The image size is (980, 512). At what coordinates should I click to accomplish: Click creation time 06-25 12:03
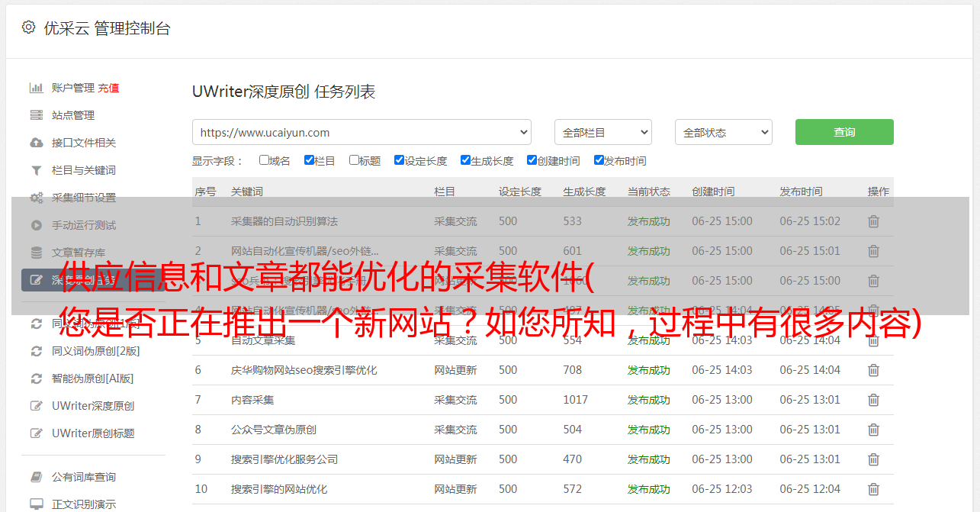point(722,489)
